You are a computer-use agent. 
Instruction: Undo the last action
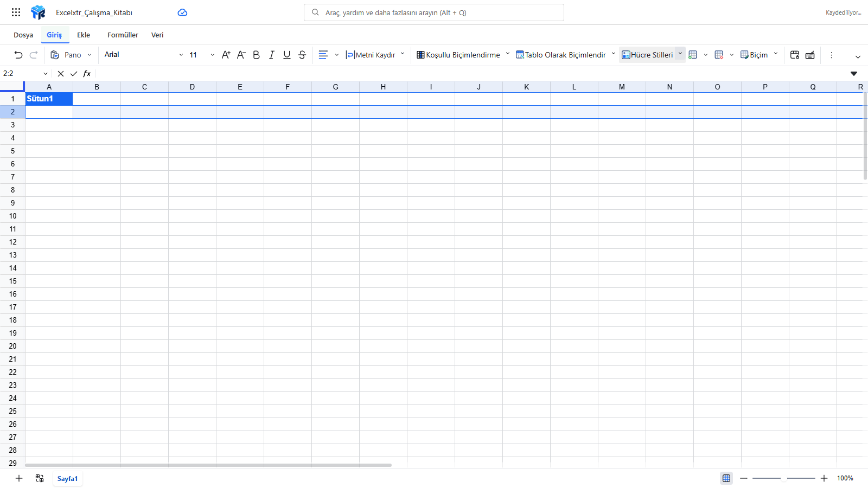click(x=18, y=55)
